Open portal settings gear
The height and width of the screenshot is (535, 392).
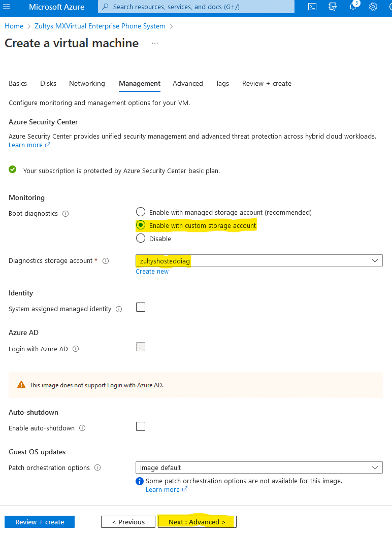tap(373, 7)
